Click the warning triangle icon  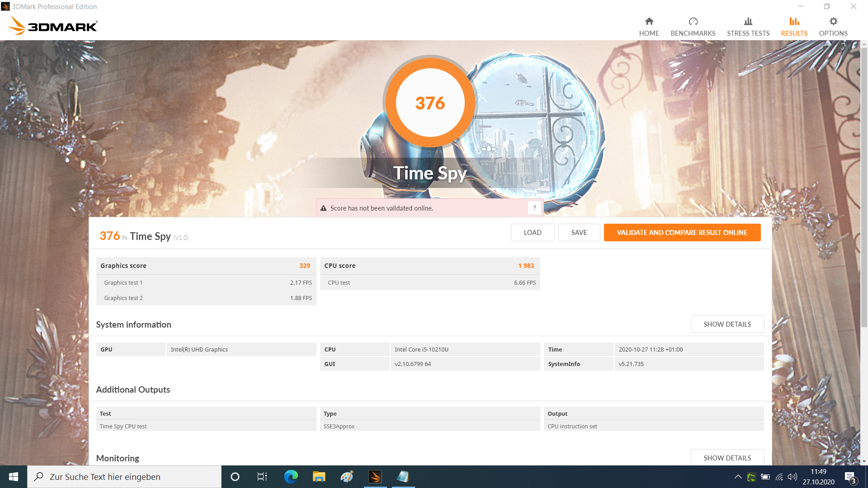coord(323,208)
